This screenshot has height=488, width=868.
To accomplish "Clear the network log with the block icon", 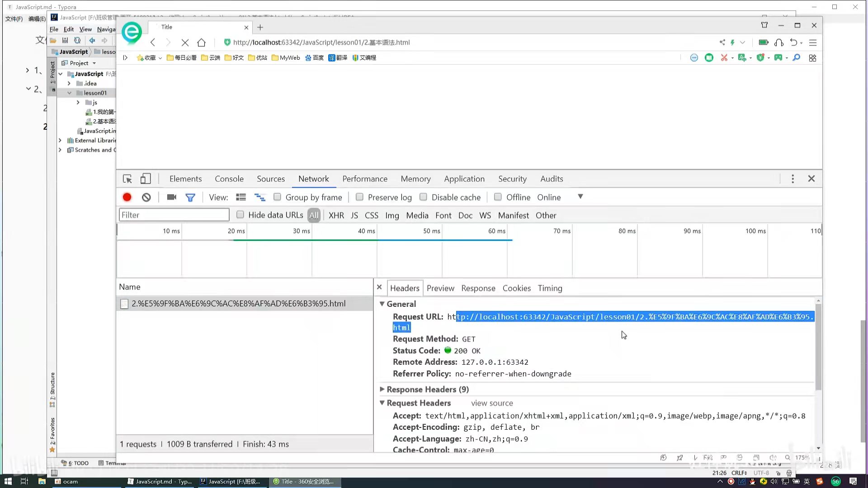I will (146, 197).
